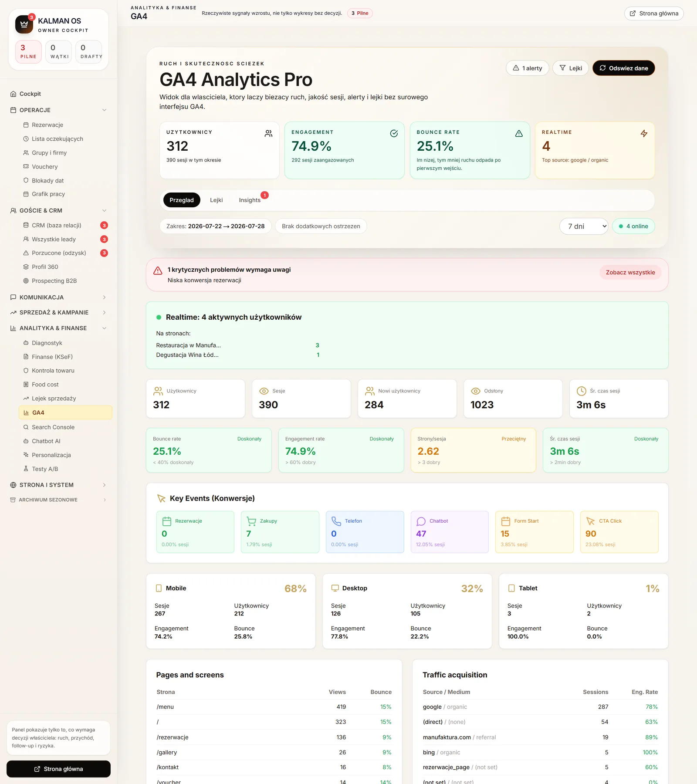The width and height of the screenshot is (697, 784).
Task: Click the PILNE counter tile
Action: click(28, 52)
